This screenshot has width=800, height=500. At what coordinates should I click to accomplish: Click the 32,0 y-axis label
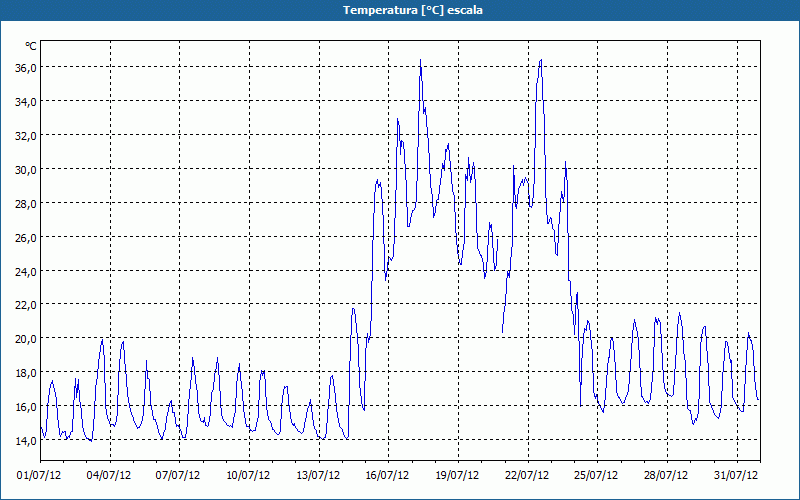26,136
